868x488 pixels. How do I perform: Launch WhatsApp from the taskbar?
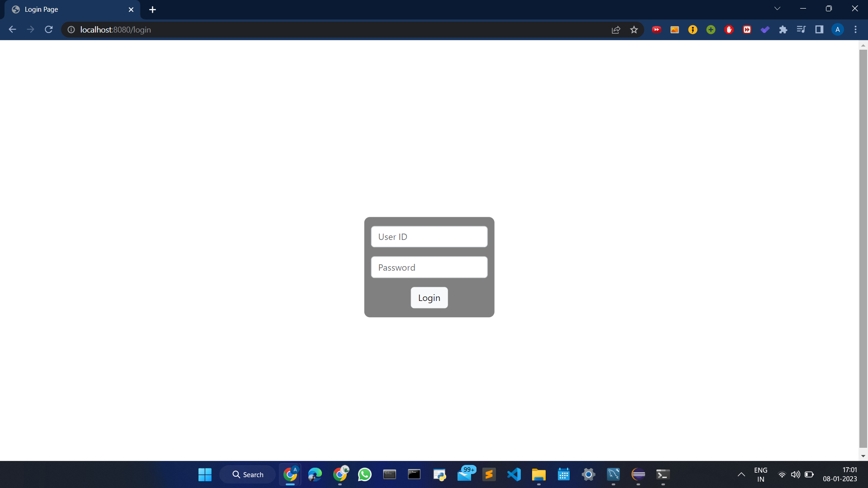364,474
